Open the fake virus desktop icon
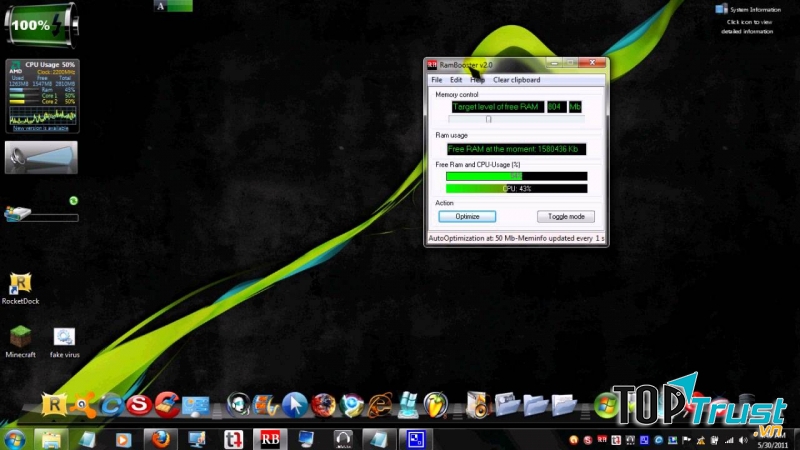 64,342
